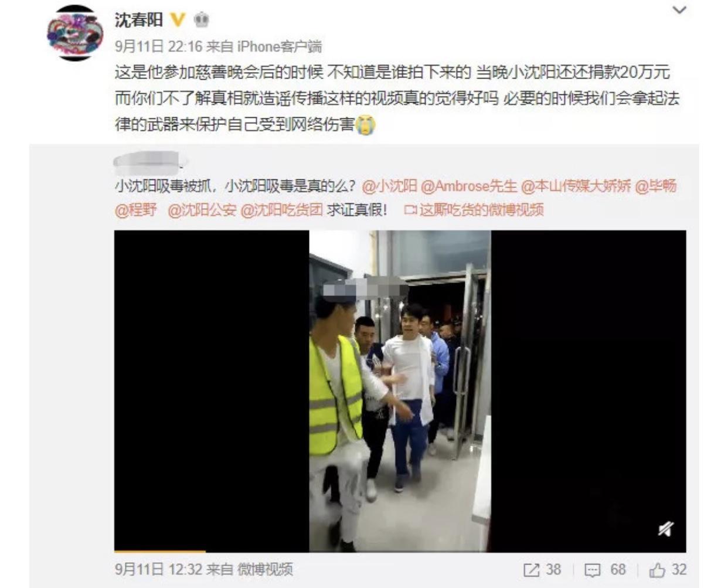This screenshot has width=728, height=588.
Task: Open the @沈阳公安 mention link
Action: tap(202, 210)
